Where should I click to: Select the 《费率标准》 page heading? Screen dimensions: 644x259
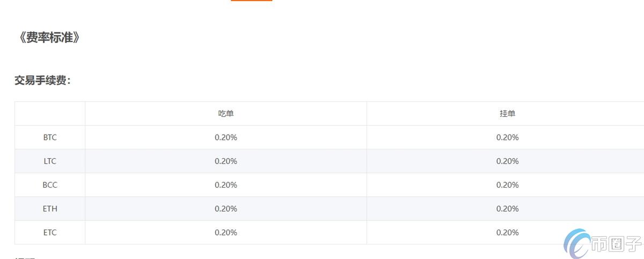[48, 38]
